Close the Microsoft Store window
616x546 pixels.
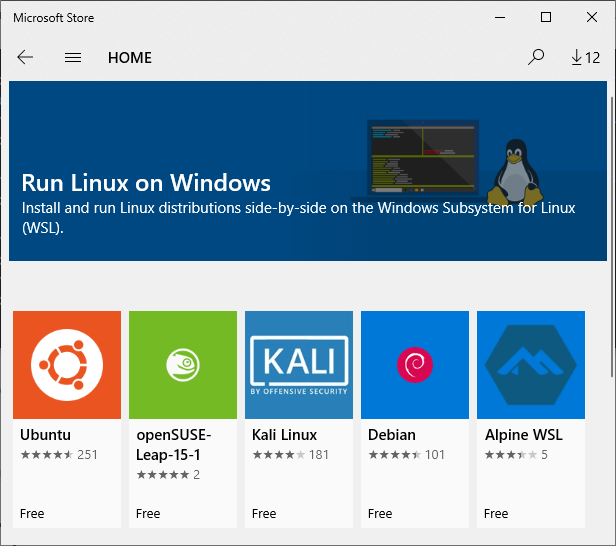[x=592, y=17]
